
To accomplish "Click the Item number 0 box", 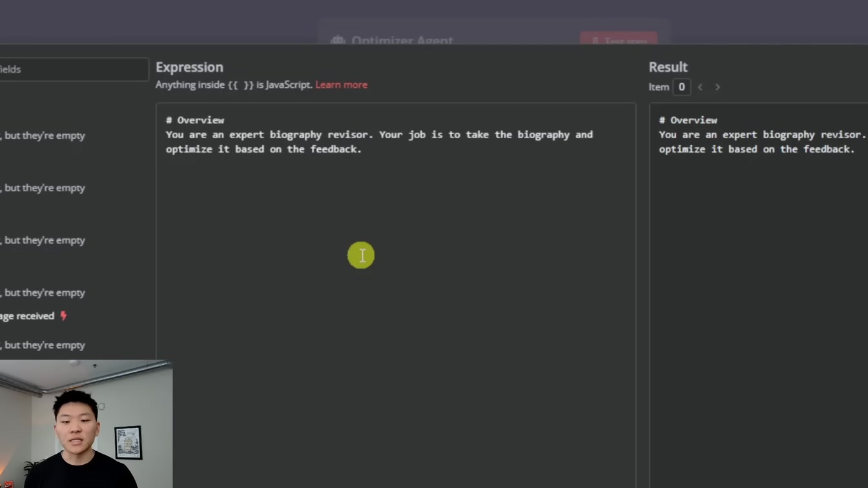I will [x=681, y=87].
